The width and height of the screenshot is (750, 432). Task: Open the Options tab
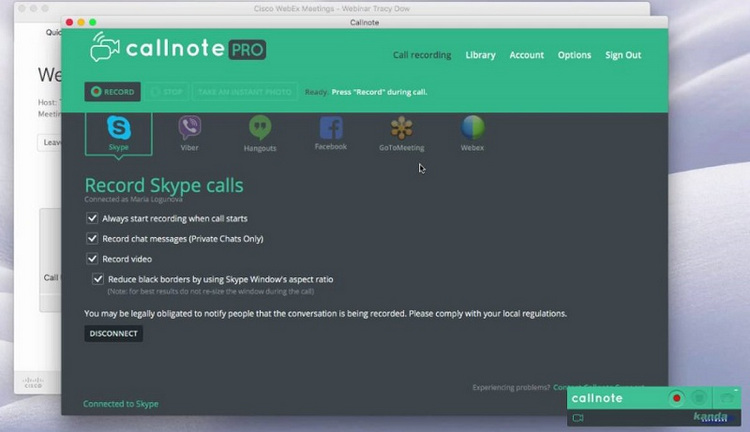574,55
